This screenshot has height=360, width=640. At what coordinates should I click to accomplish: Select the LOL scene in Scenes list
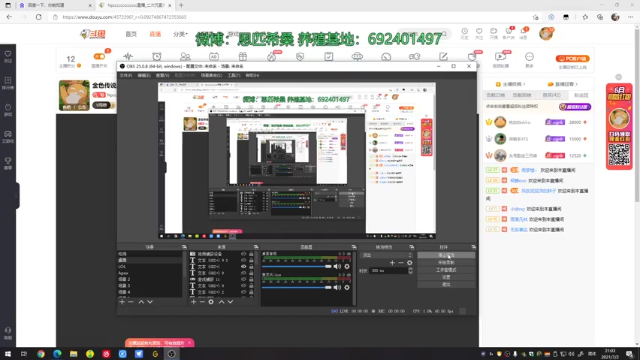149,267
